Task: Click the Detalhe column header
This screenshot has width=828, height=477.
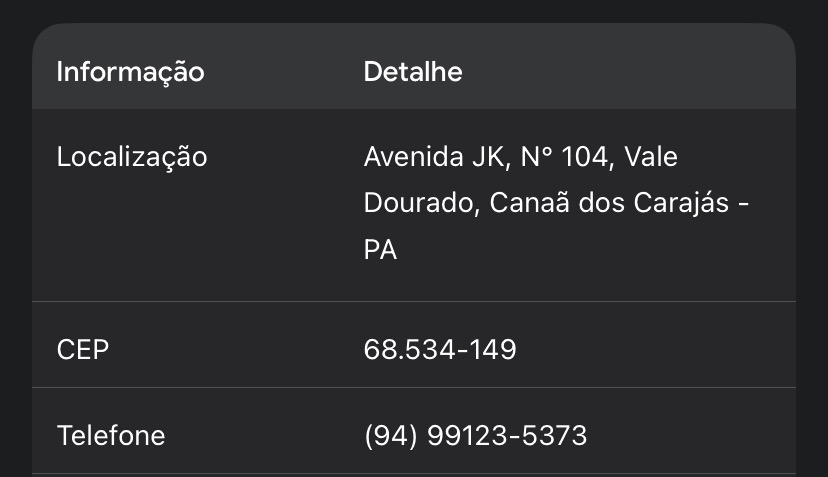Action: (413, 72)
